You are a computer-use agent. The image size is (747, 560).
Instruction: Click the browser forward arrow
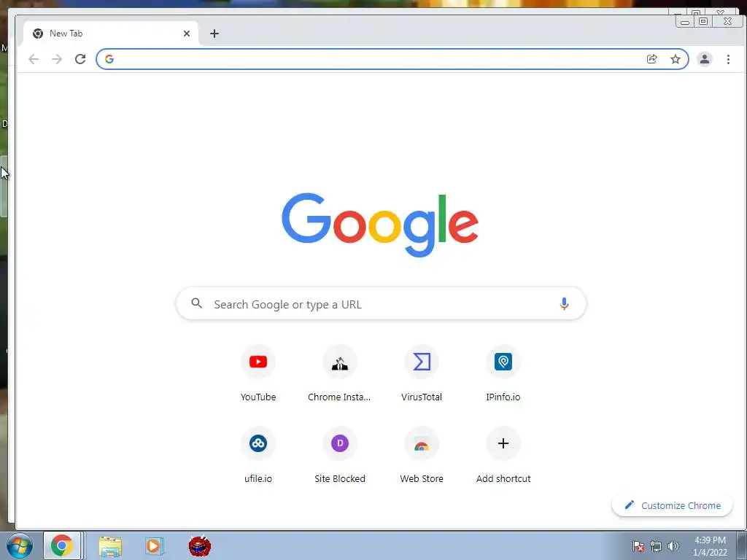click(x=57, y=59)
